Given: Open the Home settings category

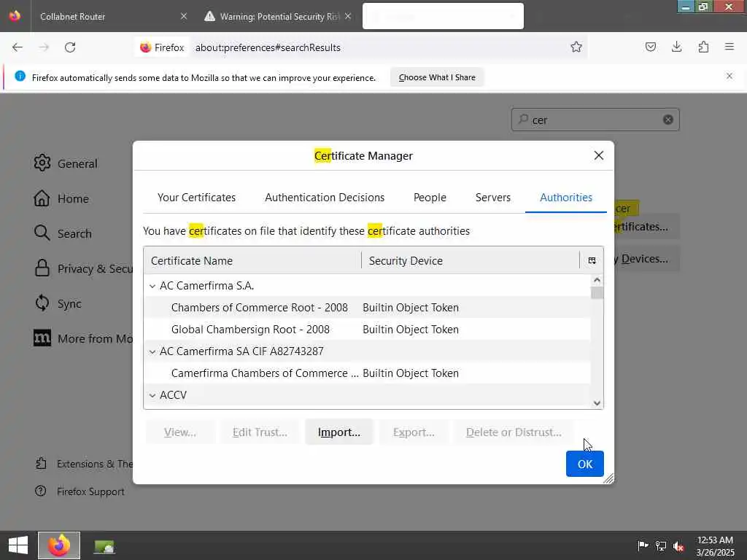Looking at the screenshot, I should pos(61,198).
